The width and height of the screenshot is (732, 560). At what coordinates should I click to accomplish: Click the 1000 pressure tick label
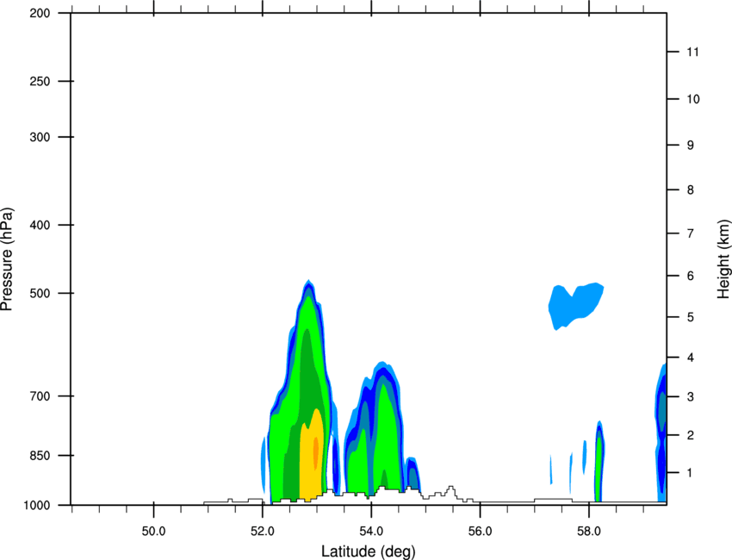point(37,505)
